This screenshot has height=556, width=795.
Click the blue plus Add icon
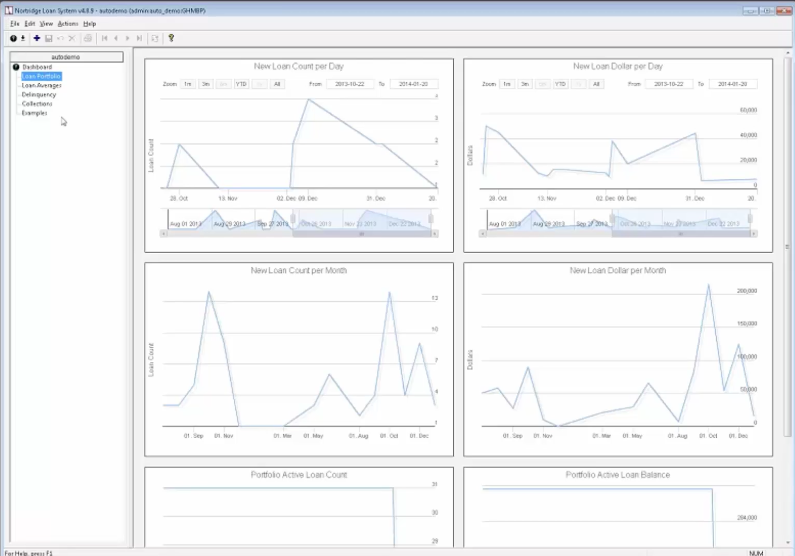coord(37,38)
